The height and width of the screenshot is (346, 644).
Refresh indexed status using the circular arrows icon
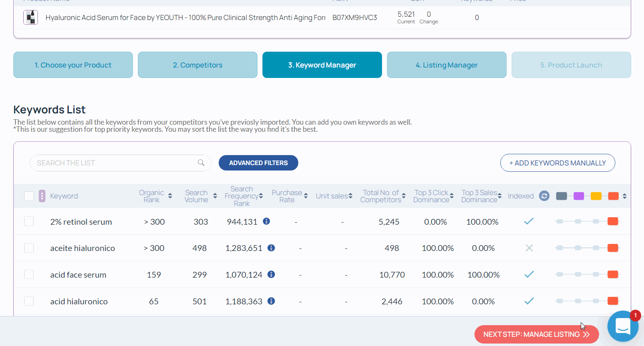[x=544, y=196]
